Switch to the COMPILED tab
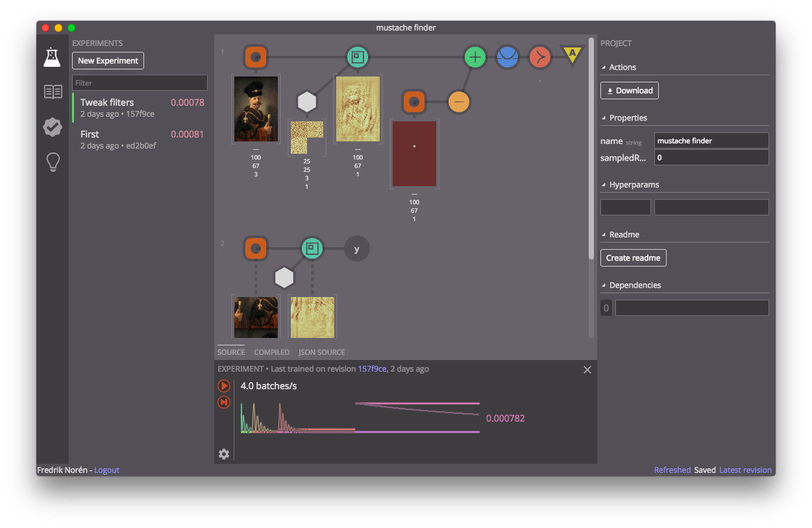 (272, 352)
